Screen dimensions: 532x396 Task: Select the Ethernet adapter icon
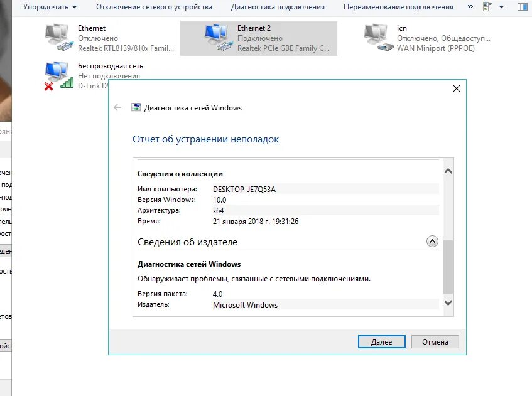click(58, 37)
